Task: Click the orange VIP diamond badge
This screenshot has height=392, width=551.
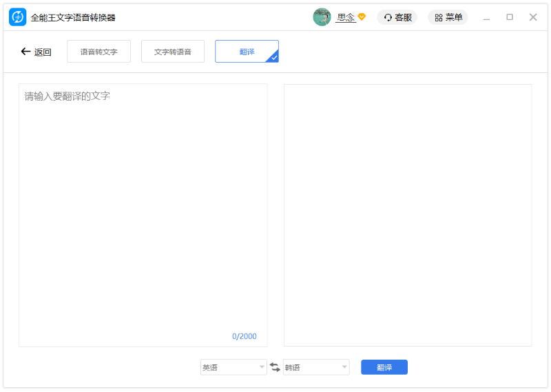Action: [362, 17]
